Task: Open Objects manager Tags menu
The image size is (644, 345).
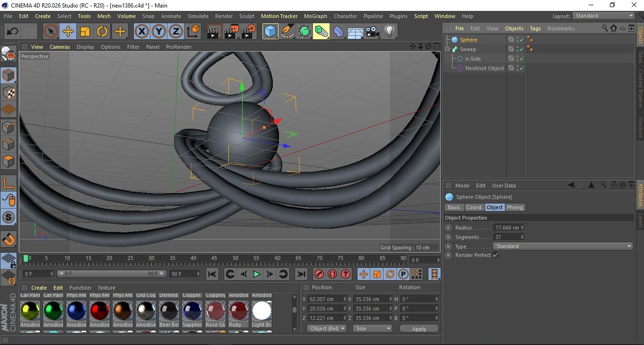Action: click(x=535, y=28)
